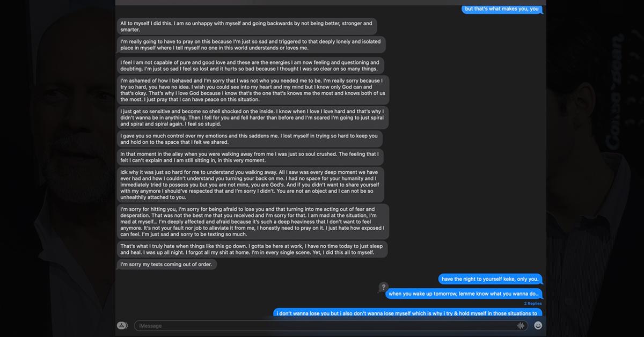Select the "have the night to yourself keke" message
The image size is (644, 337).
click(491, 279)
